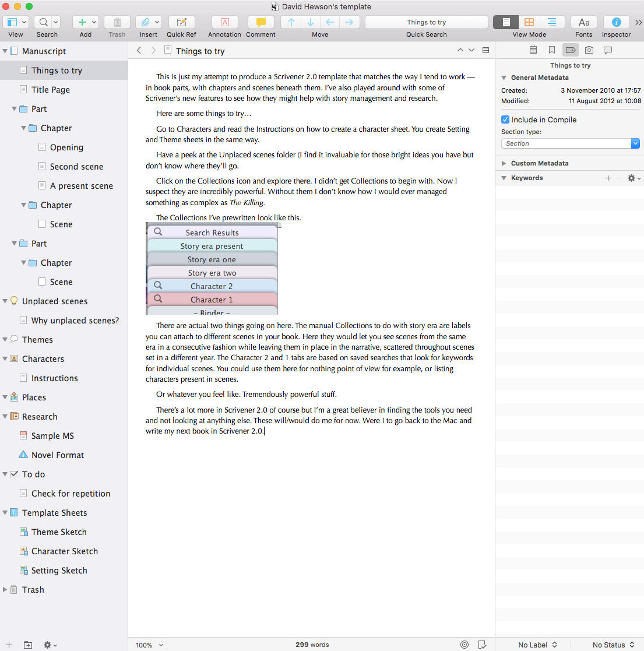Viewport: 644px width, 651px height.
Task: Click the Annotation toolbar icon
Action: click(x=224, y=22)
